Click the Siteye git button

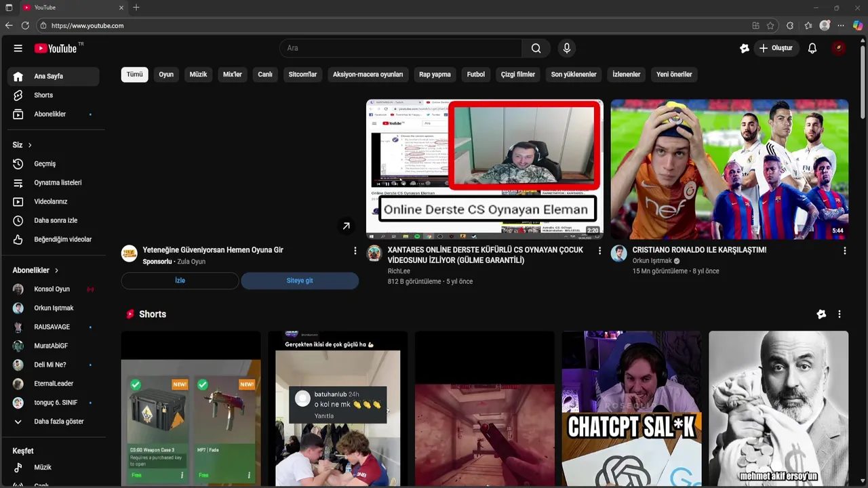pyautogui.click(x=300, y=281)
